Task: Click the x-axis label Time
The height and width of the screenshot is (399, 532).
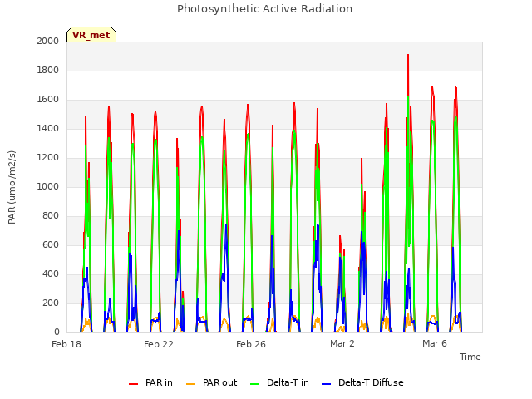Action: coord(470,357)
